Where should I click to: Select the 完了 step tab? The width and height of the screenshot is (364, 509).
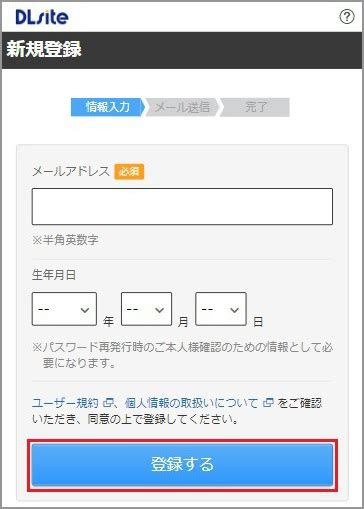click(x=255, y=107)
